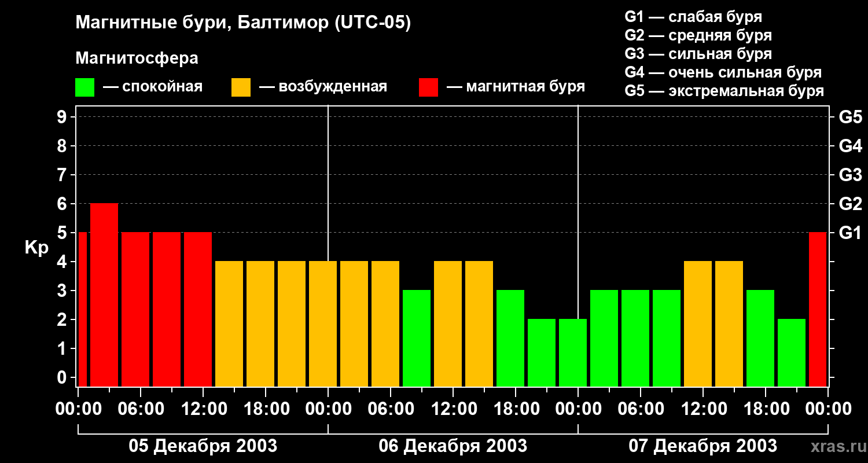
Task: Click the orange "возбужденная" legend swatch
Action: point(241,87)
